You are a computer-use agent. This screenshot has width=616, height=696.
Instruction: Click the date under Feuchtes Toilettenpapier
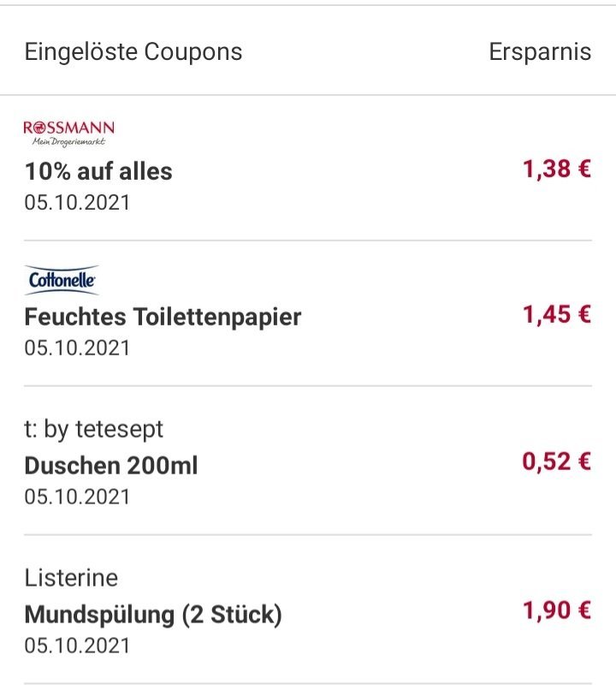pyautogui.click(x=77, y=348)
